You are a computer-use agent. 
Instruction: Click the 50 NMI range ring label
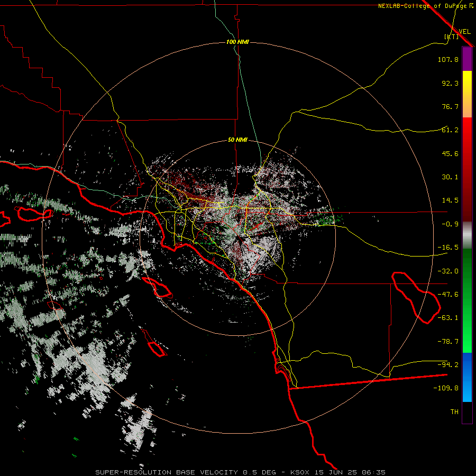[237, 140]
